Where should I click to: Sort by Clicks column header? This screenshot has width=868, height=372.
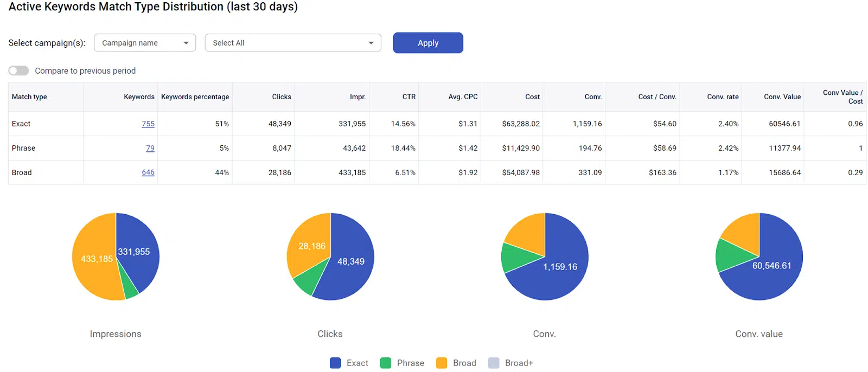[x=281, y=97]
